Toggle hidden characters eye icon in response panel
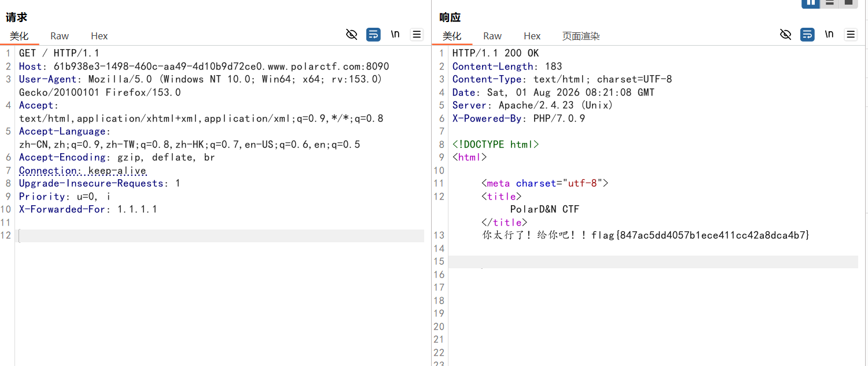868x366 pixels. pyautogui.click(x=785, y=35)
